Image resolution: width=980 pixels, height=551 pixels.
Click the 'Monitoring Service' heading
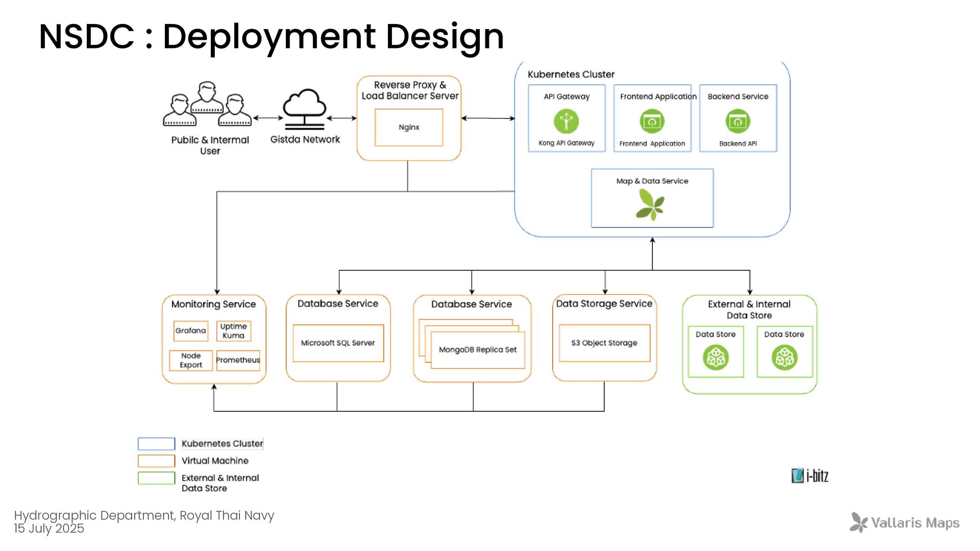[213, 305]
